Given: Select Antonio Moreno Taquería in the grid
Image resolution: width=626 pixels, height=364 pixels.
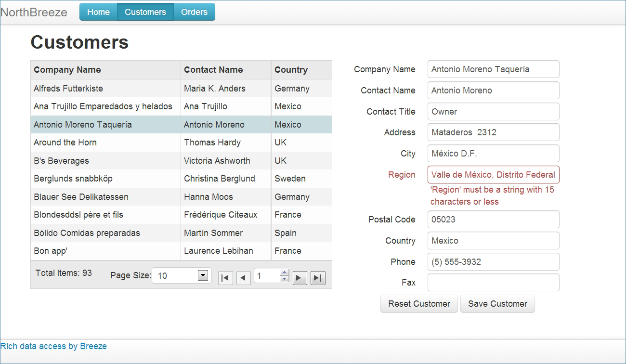Looking at the screenshot, I should [181, 125].
